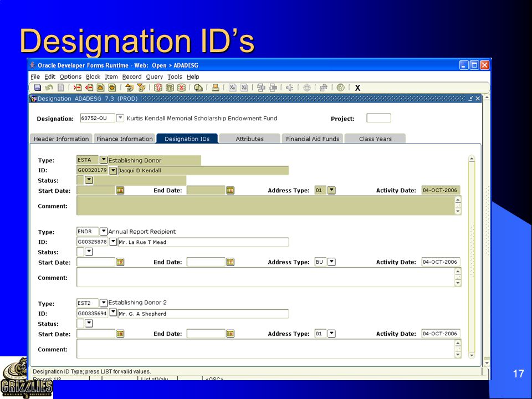The image size is (532, 399).
Task: Switch to the Header Information tab
Action: [x=61, y=139]
